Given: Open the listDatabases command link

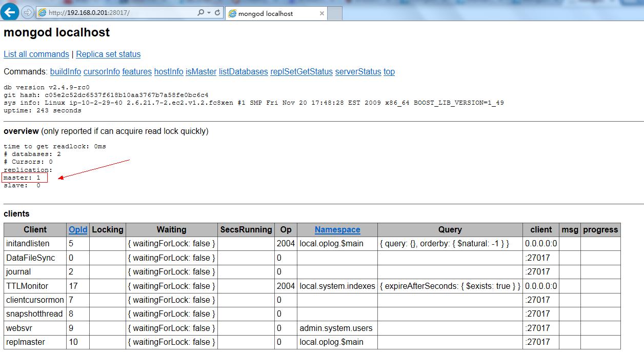Looking at the screenshot, I should pyautogui.click(x=244, y=71).
